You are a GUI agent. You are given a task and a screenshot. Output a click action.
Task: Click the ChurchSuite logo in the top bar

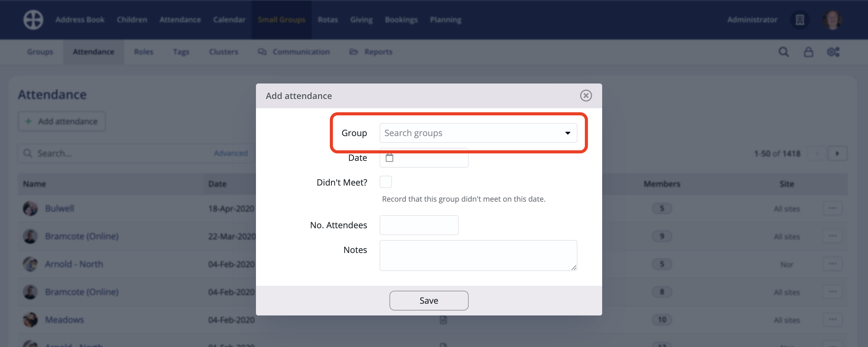pyautogui.click(x=33, y=19)
